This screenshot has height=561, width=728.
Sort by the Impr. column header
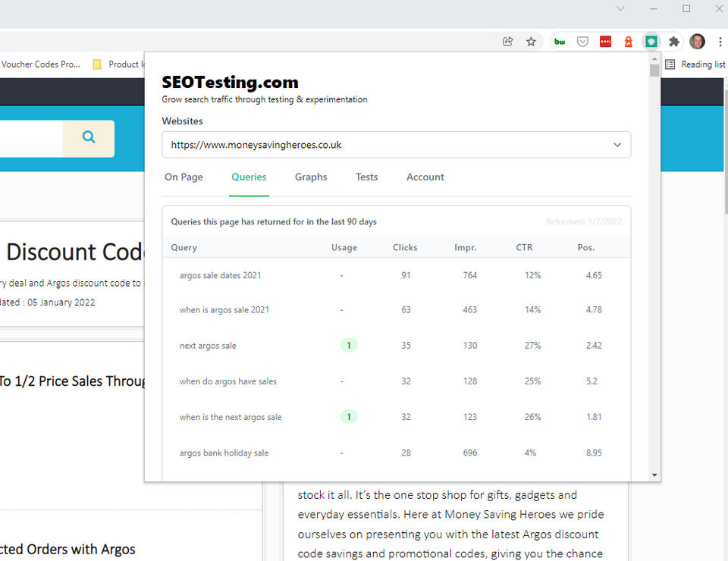(465, 247)
